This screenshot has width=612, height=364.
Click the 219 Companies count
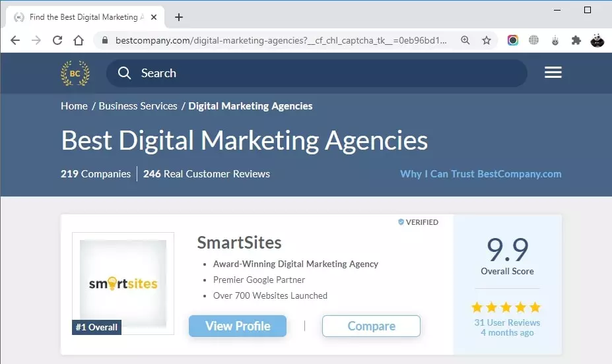pyautogui.click(x=96, y=174)
